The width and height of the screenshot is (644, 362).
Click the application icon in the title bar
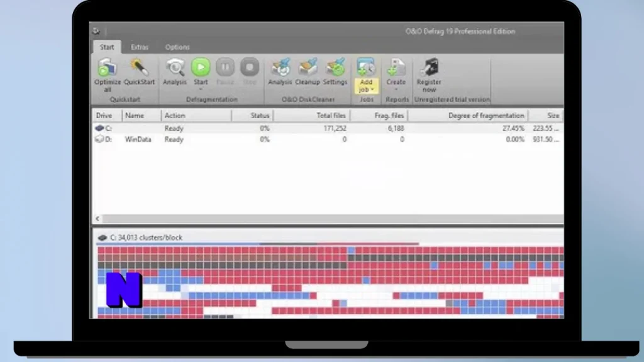[x=96, y=31]
